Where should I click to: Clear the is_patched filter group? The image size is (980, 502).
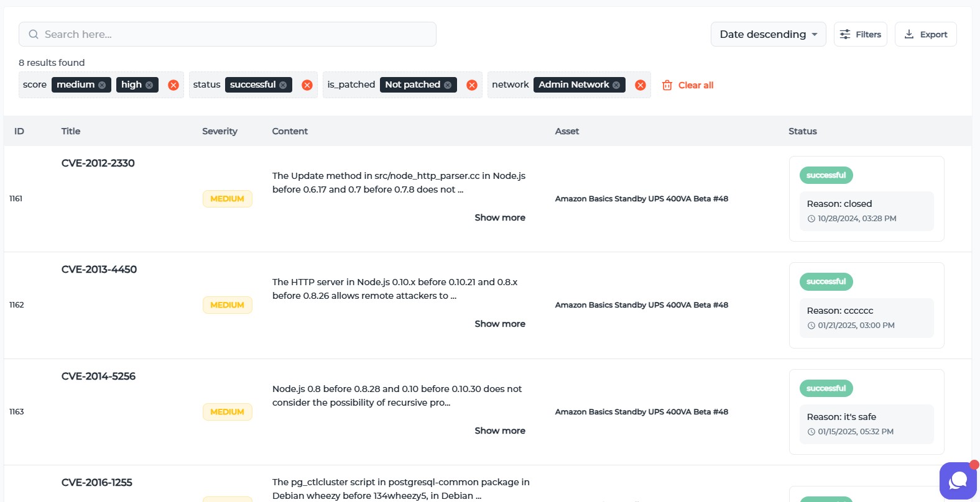coord(472,85)
